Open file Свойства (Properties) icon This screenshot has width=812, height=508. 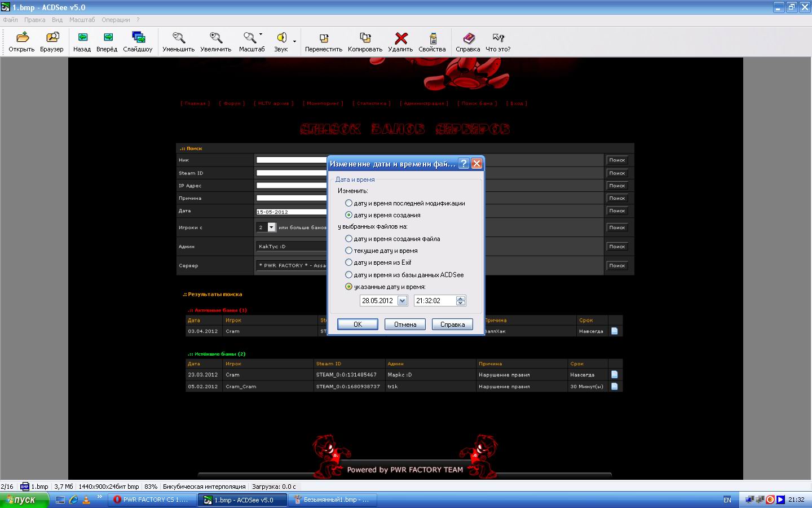433,42
